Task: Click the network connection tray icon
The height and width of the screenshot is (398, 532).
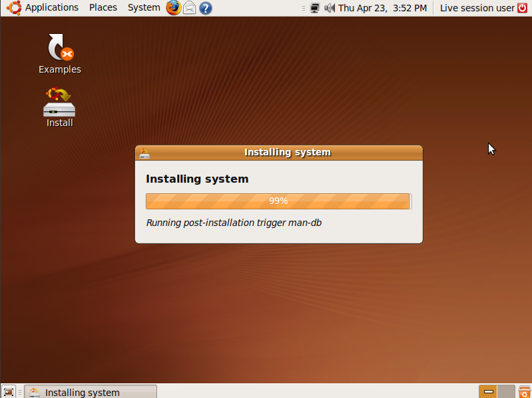Action: point(315,8)
